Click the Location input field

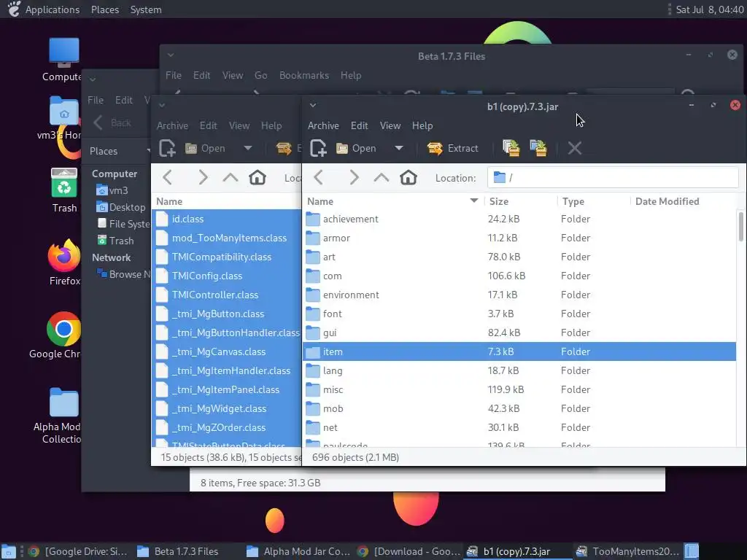coord(613,178)
